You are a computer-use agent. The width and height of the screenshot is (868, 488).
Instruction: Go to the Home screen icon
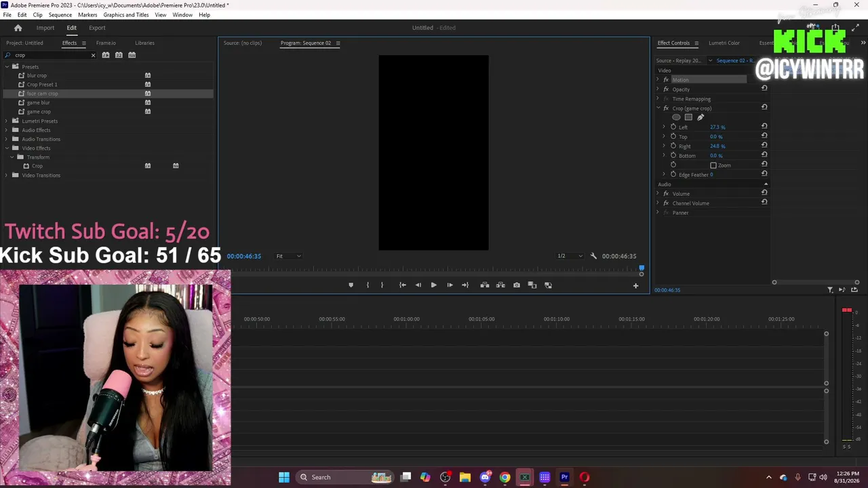point(18,28)
